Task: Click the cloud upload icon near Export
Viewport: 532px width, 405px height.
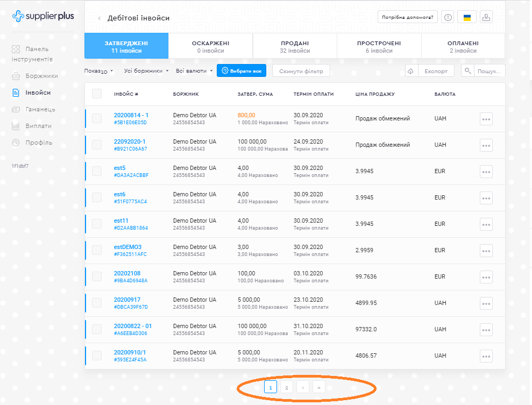Action: [410, 71]
